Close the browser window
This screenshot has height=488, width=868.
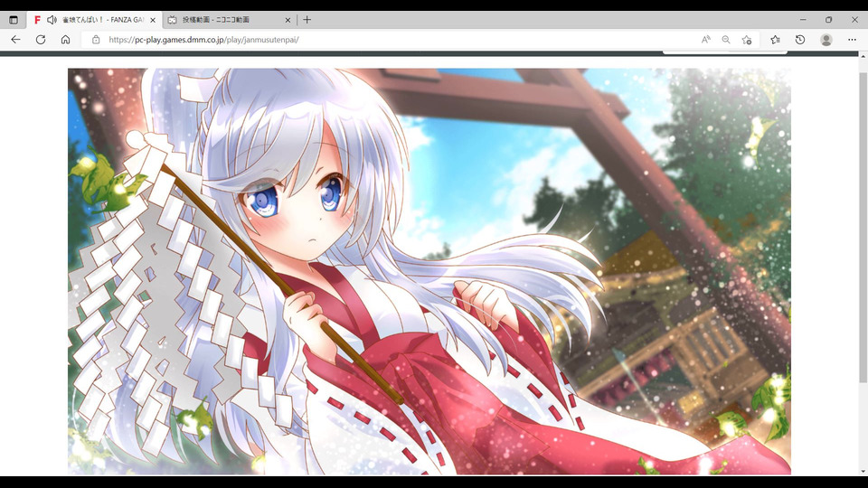(854, 19)
